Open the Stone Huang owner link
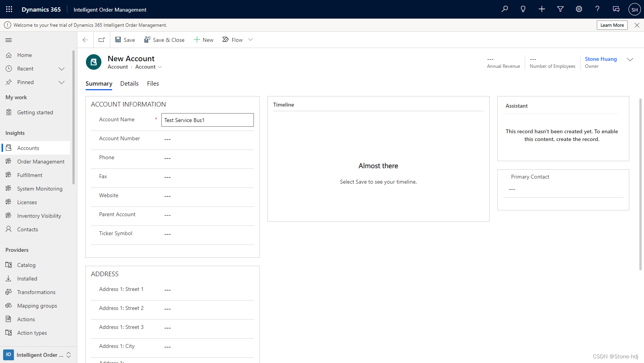The image size is (644, 363). point(601,59)
